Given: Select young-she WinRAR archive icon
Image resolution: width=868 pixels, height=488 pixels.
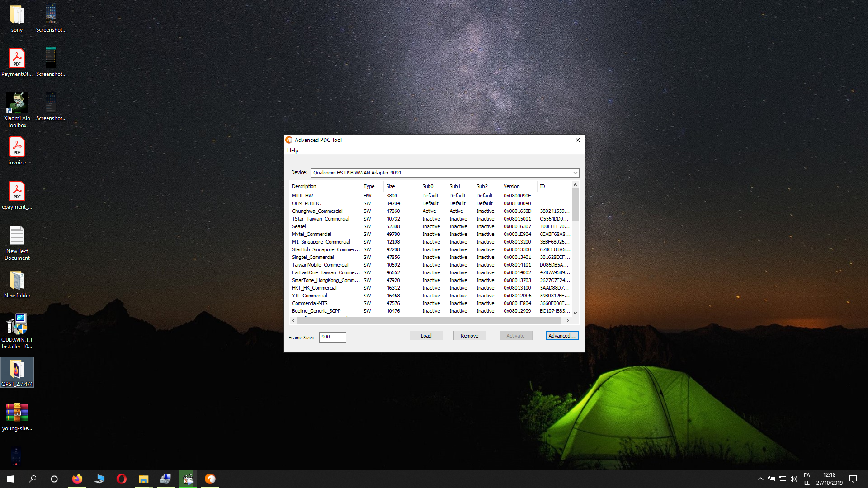Looking at the screenshot, I should pyautogui.click(x=17, y=417).
